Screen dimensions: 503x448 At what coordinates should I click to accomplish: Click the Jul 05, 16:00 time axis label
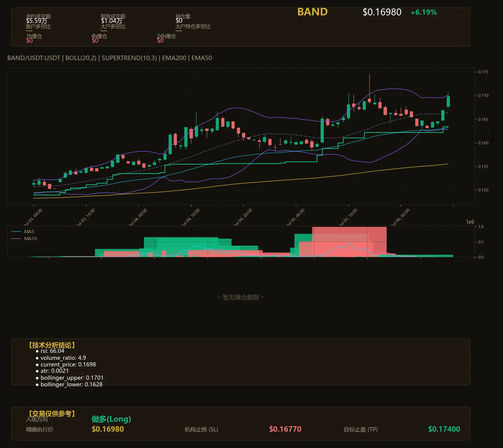348,217
